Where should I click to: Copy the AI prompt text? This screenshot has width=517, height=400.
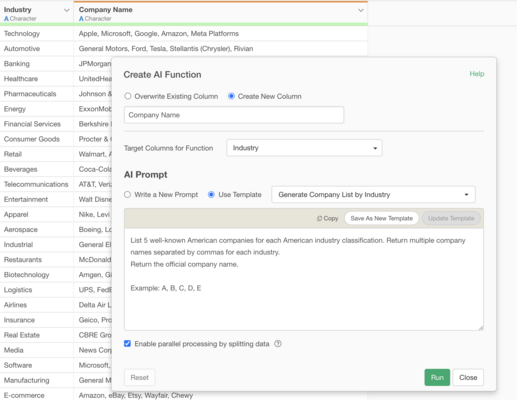click(x=327, y=218)
